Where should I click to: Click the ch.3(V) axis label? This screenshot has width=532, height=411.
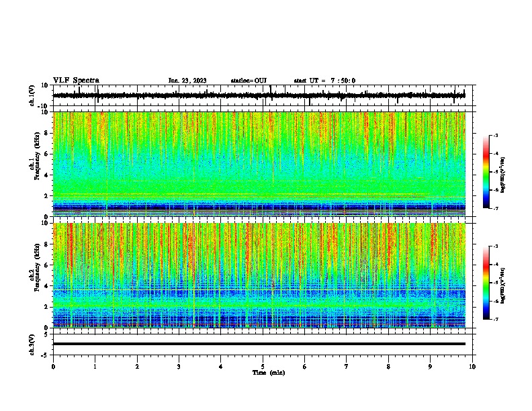[32, 345]
